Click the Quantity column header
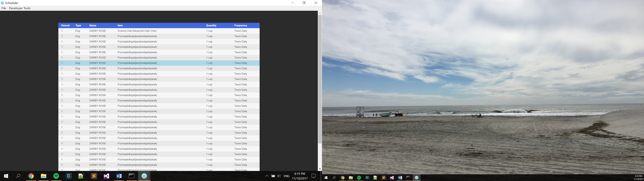Screen dimensions: 644x181 [211, 25]
